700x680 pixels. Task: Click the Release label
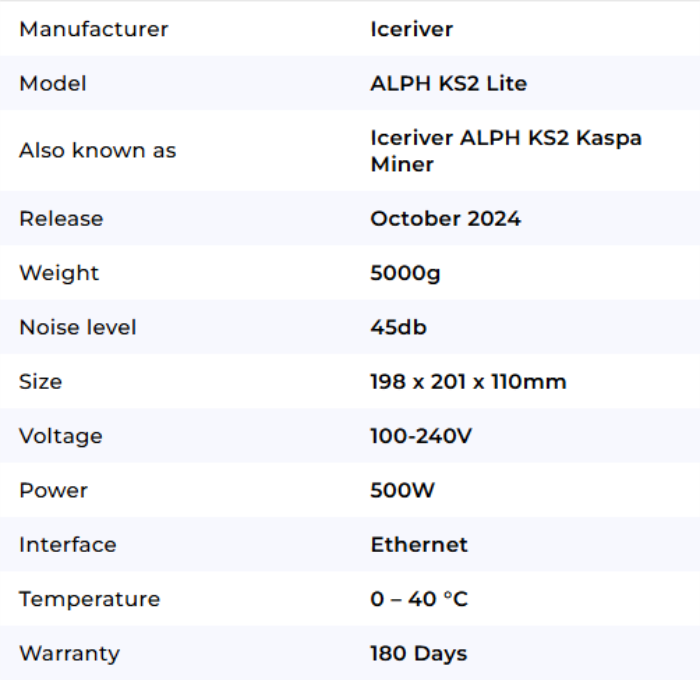61,218
